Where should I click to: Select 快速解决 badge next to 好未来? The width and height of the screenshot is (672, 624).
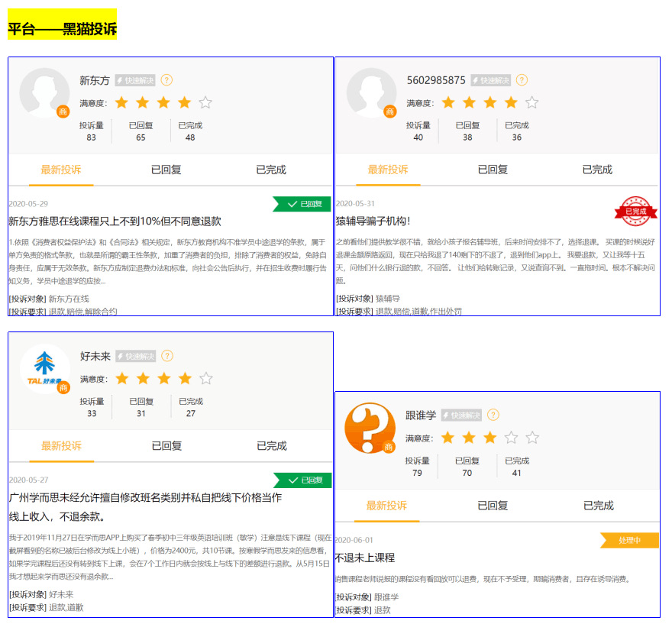135,356
